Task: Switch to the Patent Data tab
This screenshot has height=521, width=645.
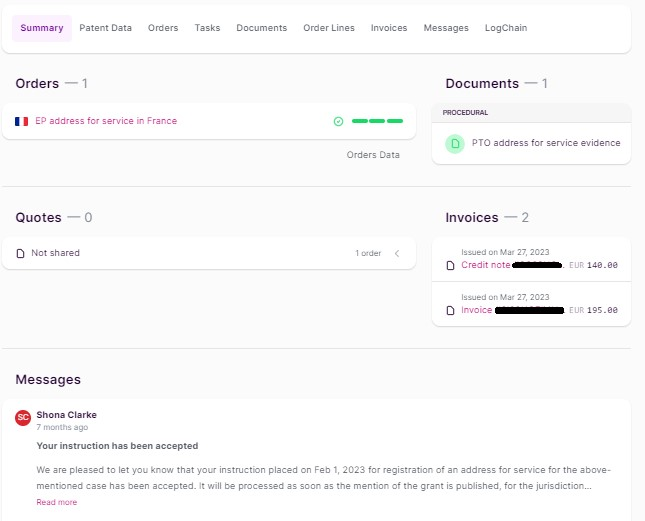Action: pyautogui.click(x=105, y=28)
